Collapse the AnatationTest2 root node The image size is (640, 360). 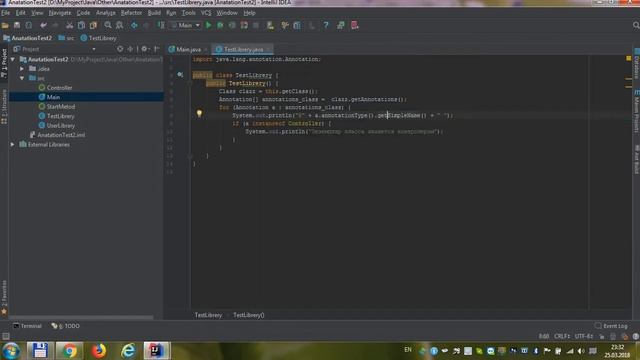(13, 60)
